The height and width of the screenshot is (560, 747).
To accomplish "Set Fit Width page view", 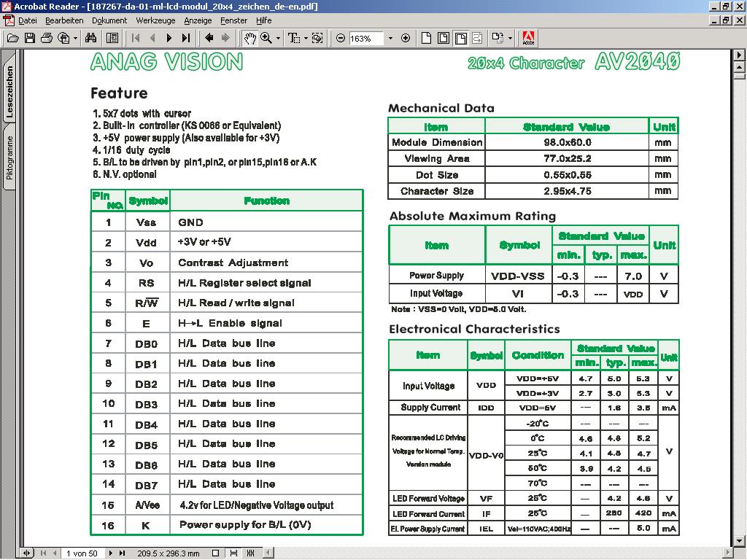I will [461, 38].
